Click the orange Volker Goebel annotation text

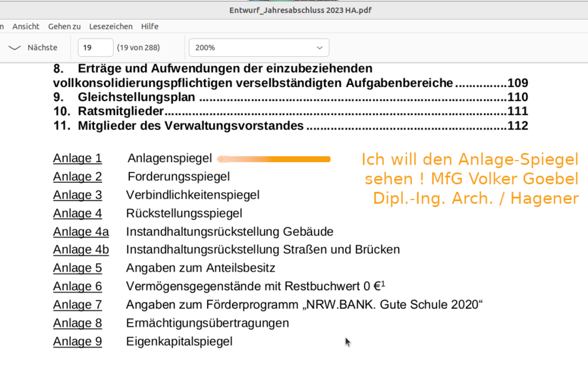pos(470,179)
